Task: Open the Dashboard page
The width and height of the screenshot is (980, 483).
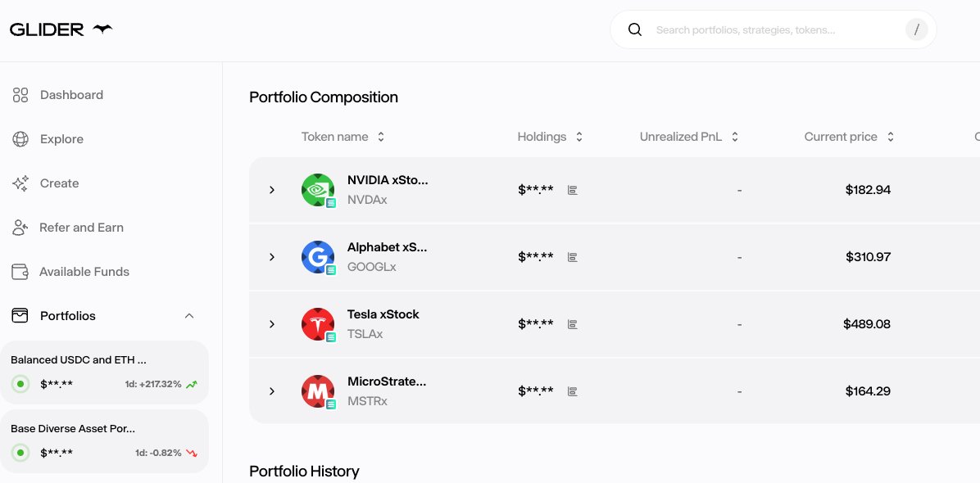Action: point(72,95)
